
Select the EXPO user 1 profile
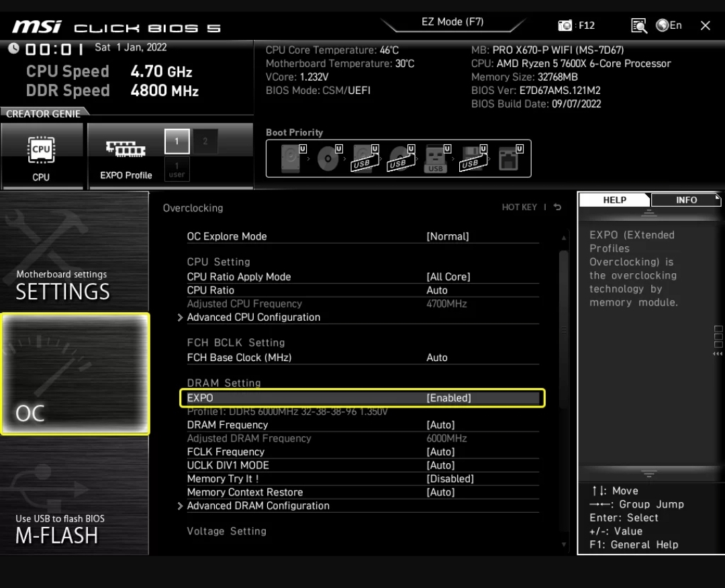click(x=177, y=170)
